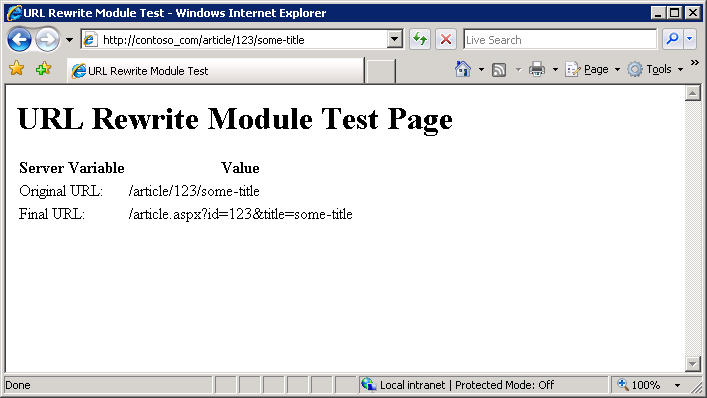The height and width of the screenshot is (398, 707).
Task: Click inside the Live Search box
Action: coord(560,40)
